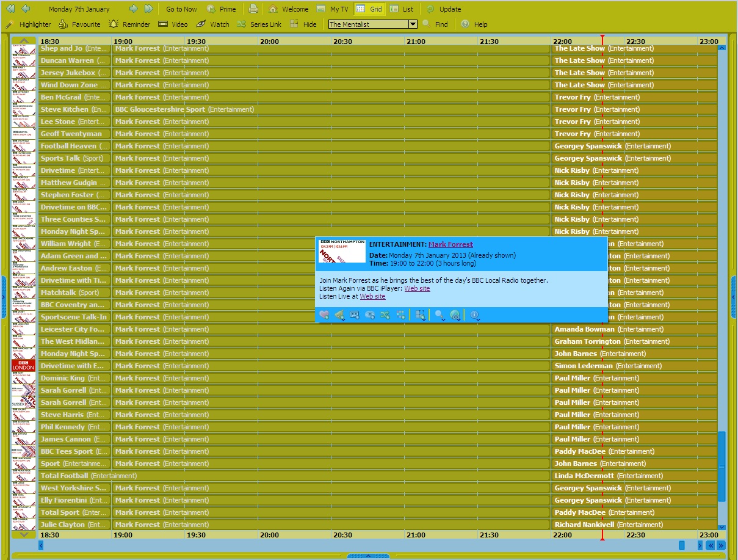Toggle the Highlighter tool

(28, 24)
